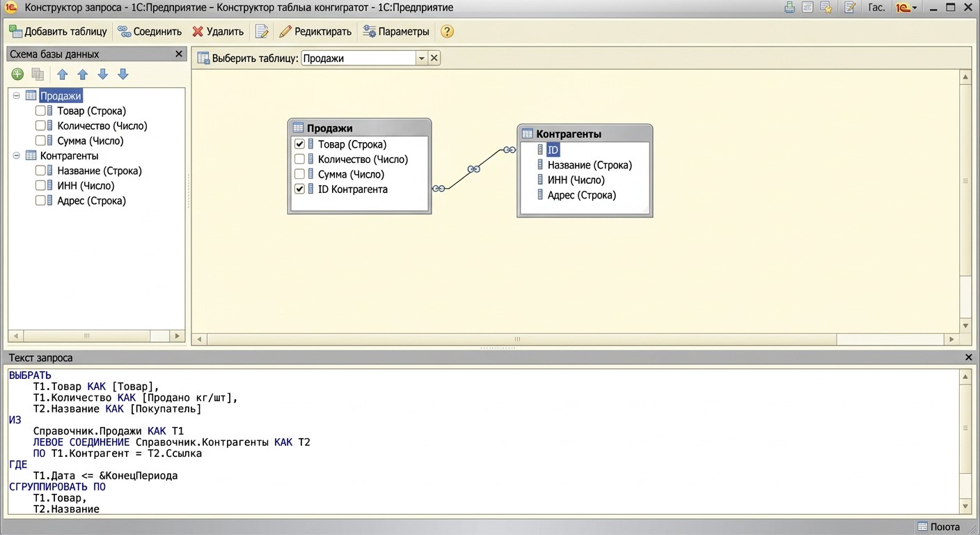The width and height of the screenshot is (980, 535).
Task: Click the rightmost down arrow in schema toolbar
Action: coord(123,75)
